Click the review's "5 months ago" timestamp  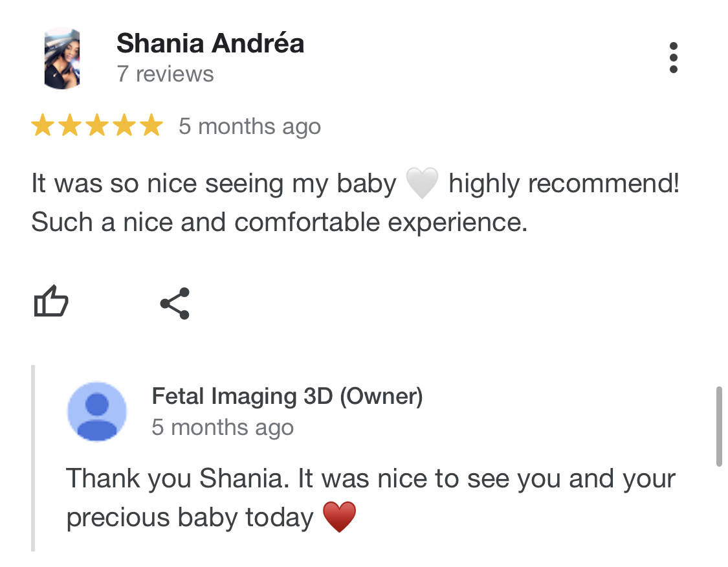coord(250,126)
